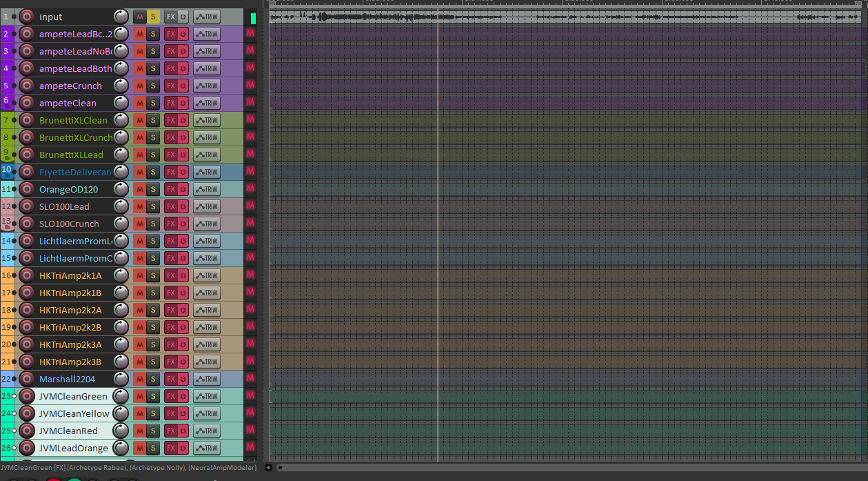Toggle FX bypass on HKTriAmp2k1B track

183,293
